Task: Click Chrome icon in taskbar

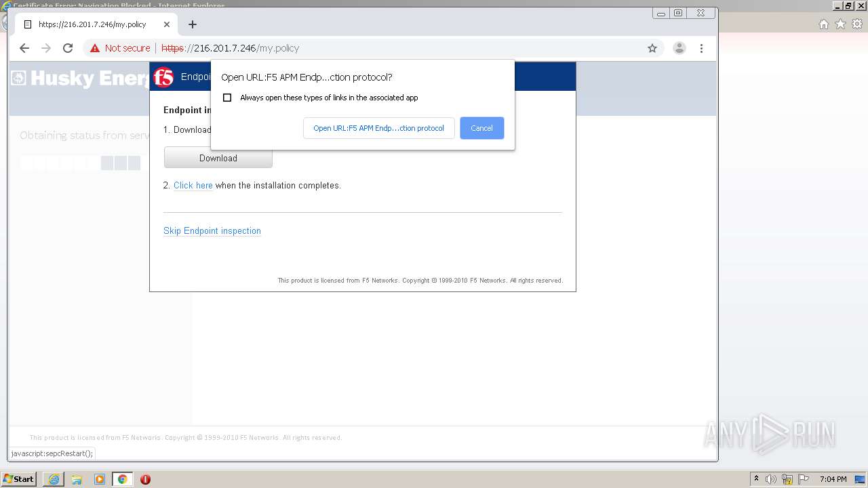Action: (x=122, y=479)
